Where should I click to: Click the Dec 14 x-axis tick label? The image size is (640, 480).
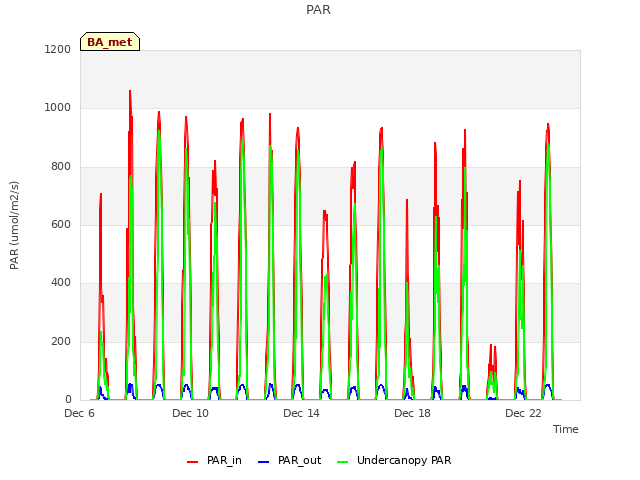coord(301,413)
